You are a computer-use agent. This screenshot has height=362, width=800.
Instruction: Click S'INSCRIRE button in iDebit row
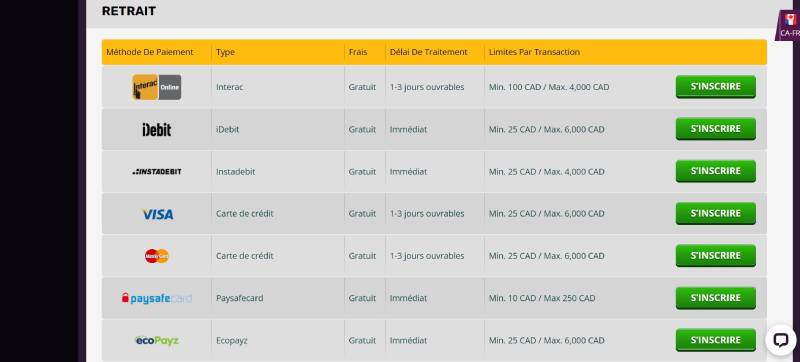click(715, 129)
